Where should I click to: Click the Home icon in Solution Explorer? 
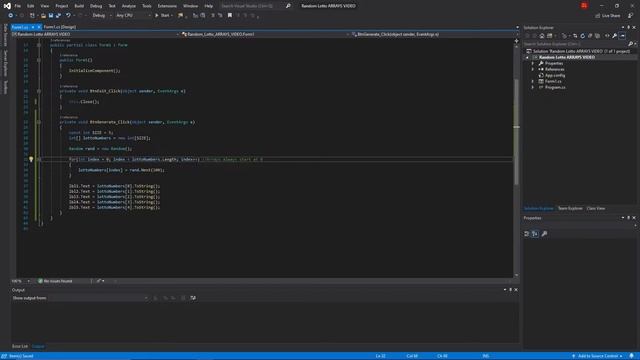[x=542, y=36]
